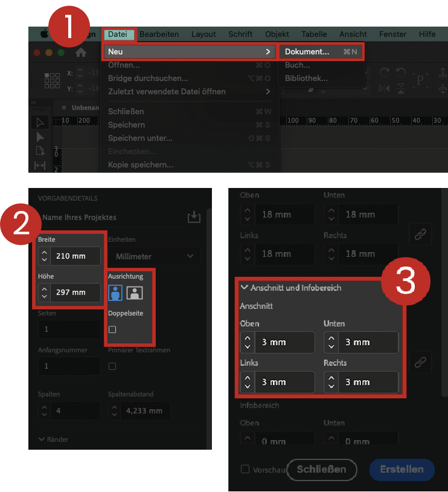Click the Home icon in InDesign
This screenshot has width=448, height=492.
click(x=81, y=53)
